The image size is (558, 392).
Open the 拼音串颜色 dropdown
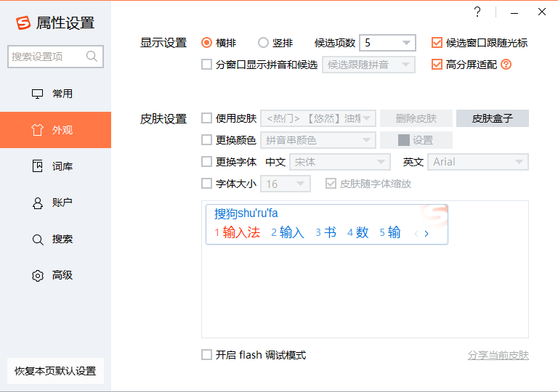[318, 140]
